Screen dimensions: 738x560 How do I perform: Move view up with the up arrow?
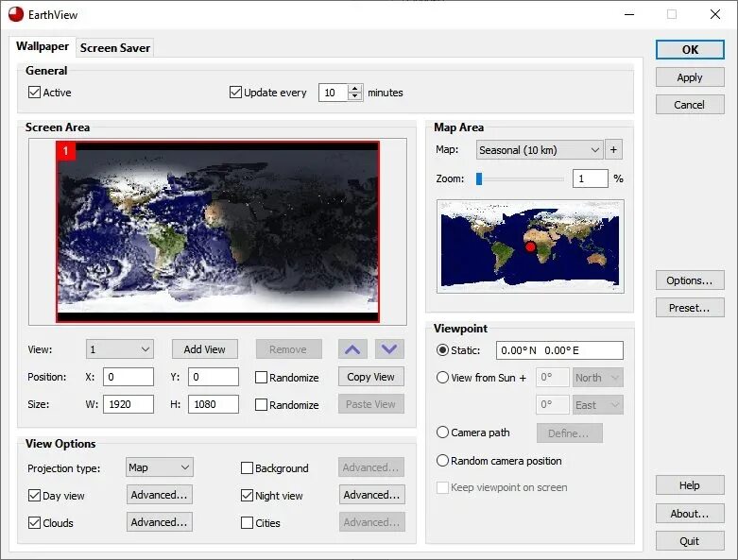352,349
